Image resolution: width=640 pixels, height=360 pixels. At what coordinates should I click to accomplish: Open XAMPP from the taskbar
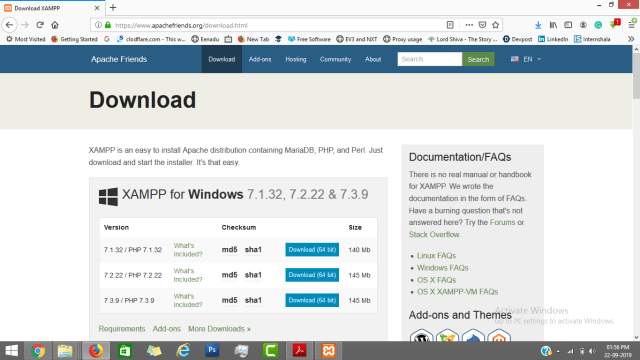click(x=329, y=351)
